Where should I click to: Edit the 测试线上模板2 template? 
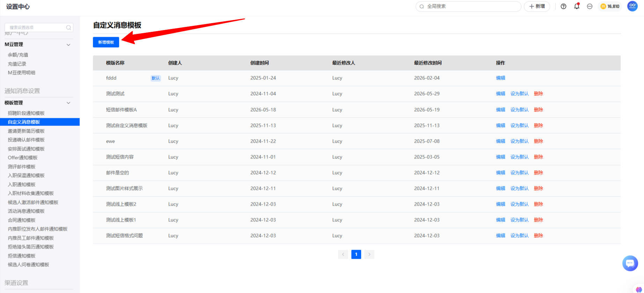(x=500, y=204)
